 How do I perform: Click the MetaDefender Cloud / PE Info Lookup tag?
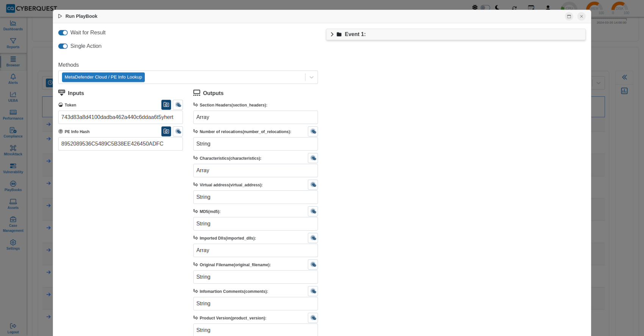(103, 77)
